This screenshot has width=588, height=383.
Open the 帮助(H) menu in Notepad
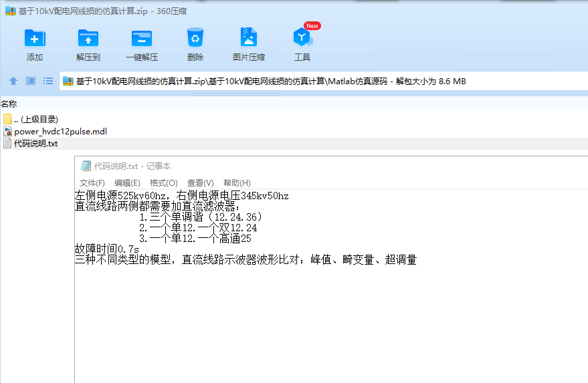tap(237, 183)
